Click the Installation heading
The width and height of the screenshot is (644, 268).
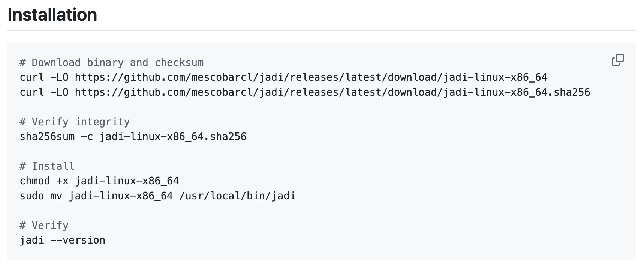52,15
